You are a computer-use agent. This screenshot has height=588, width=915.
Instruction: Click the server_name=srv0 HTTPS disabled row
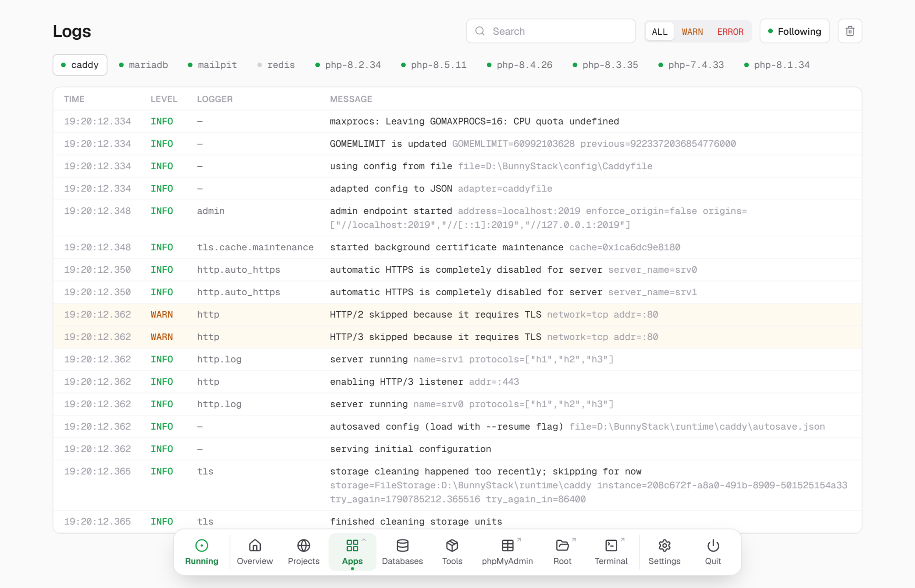457,270
